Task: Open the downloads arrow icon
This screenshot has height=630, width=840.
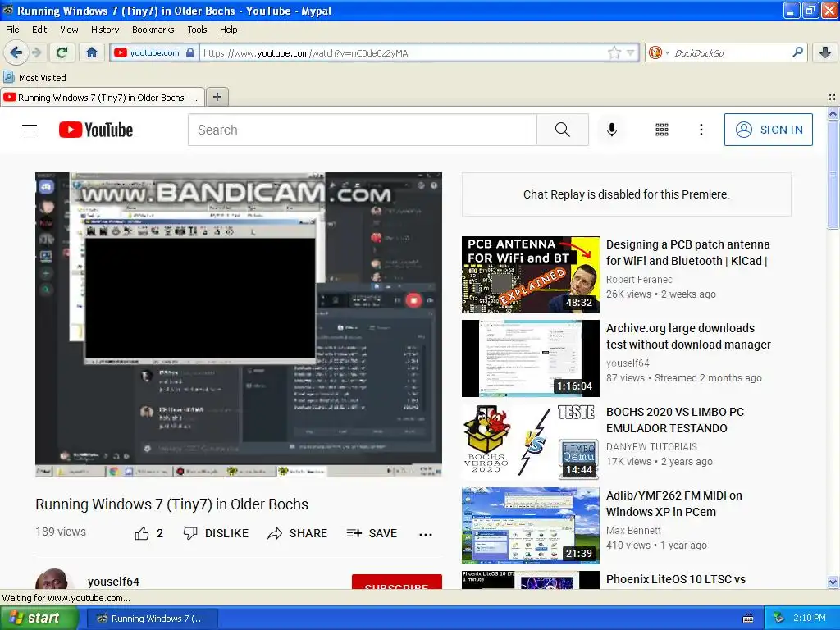Action: point(825,52)
